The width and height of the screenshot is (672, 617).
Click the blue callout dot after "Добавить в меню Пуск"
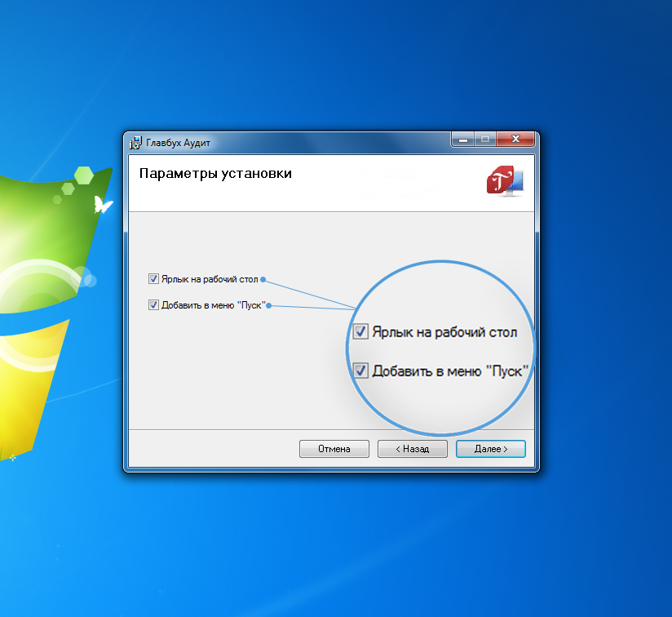(269, 305)
